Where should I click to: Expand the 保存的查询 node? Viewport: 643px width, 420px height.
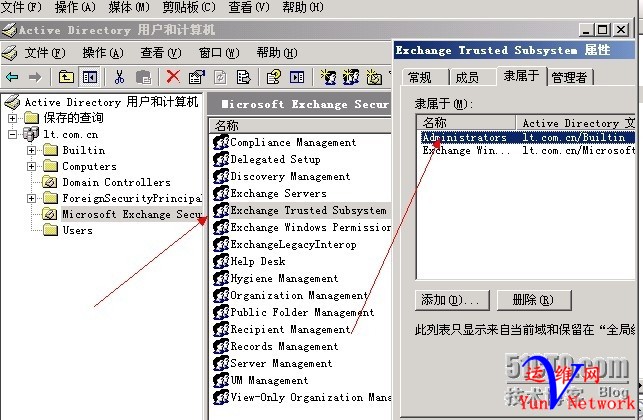tap(12, 118)
